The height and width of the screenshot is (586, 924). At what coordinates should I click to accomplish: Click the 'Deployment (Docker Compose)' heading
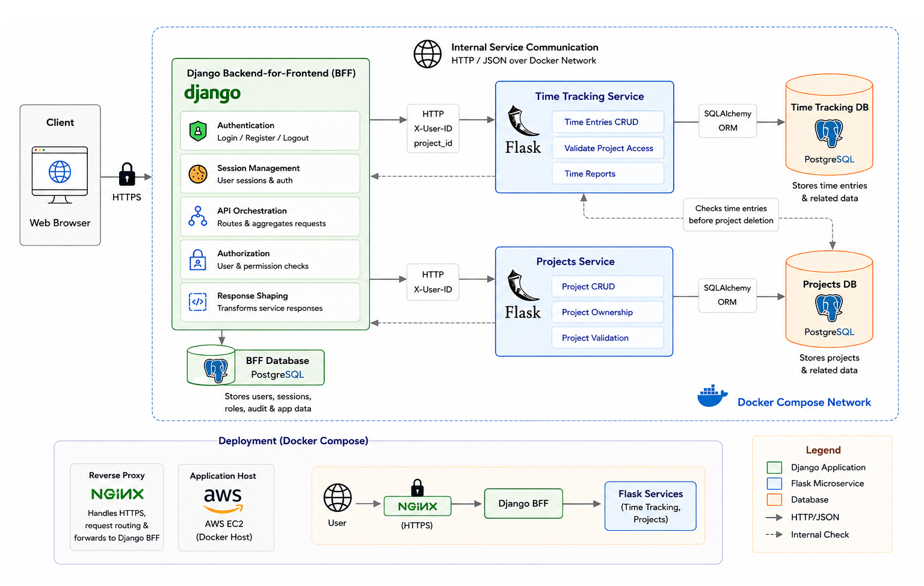(294, 441)
